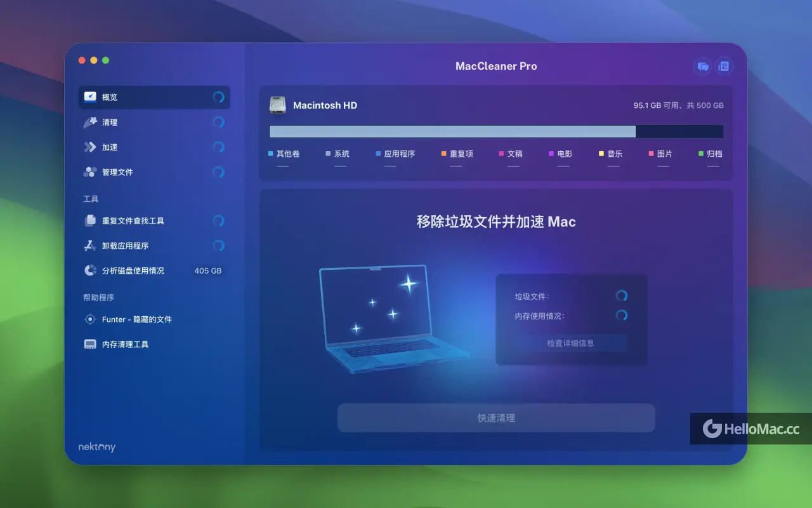The height and width of the screenshot is (508, 812).
Task: Open the chat support icon in header
Action: [x=702, y=66]
